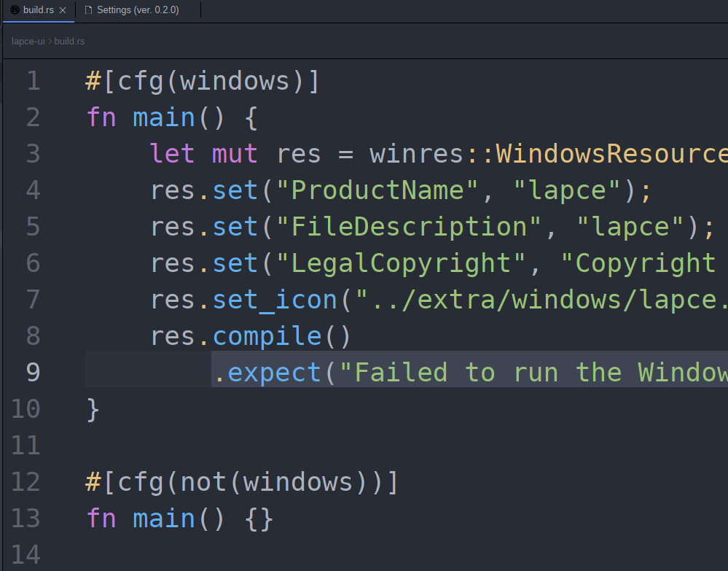Select the build.rs tab
The image size is (728, 571).
pos(37,10)
